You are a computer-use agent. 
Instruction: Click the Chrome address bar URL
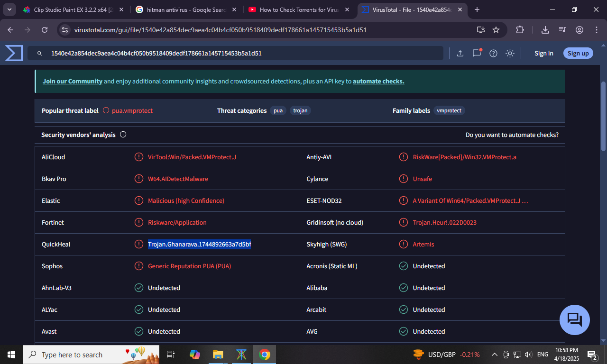[220, 30]
